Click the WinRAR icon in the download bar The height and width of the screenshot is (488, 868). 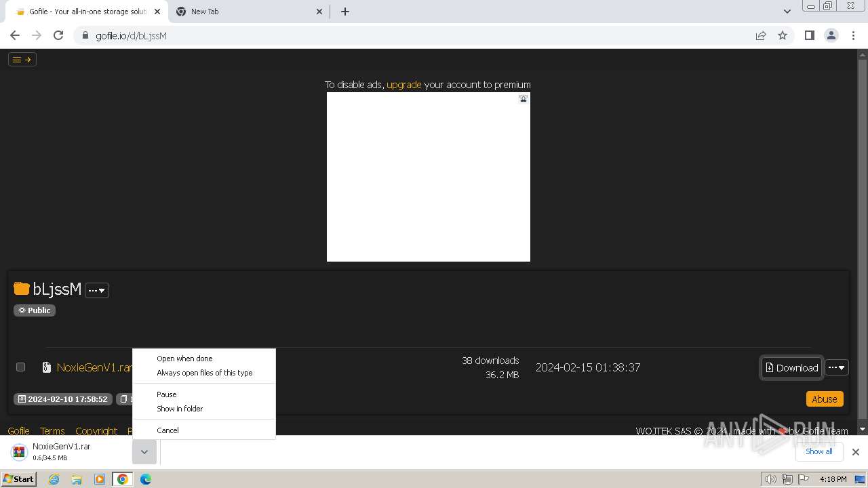[19, 451]
